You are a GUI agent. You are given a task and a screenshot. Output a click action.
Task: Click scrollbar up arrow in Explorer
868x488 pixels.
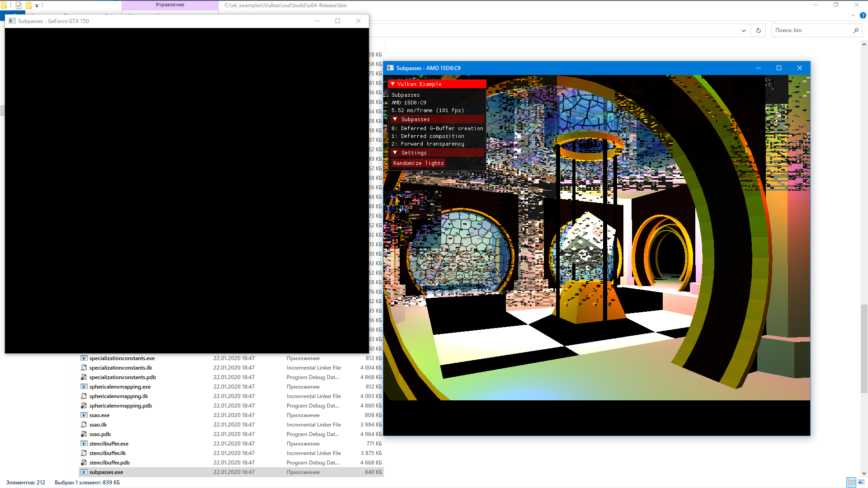click(x=864, y=44)
